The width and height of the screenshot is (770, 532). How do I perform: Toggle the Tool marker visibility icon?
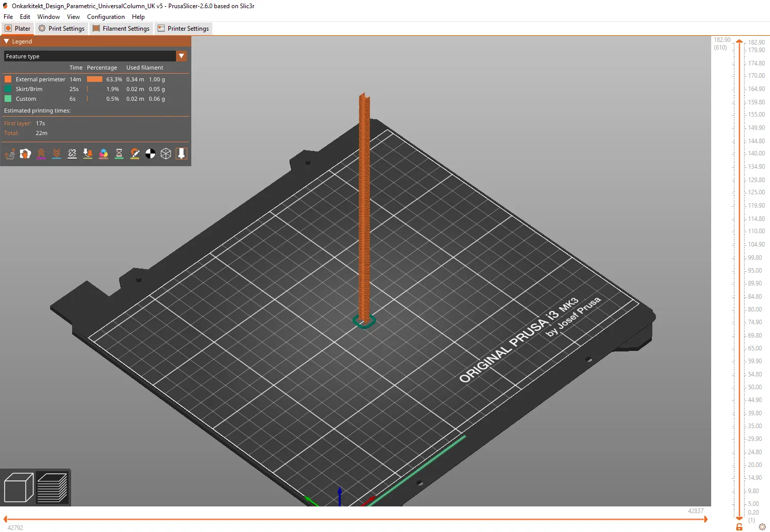[x=182, y=153]
